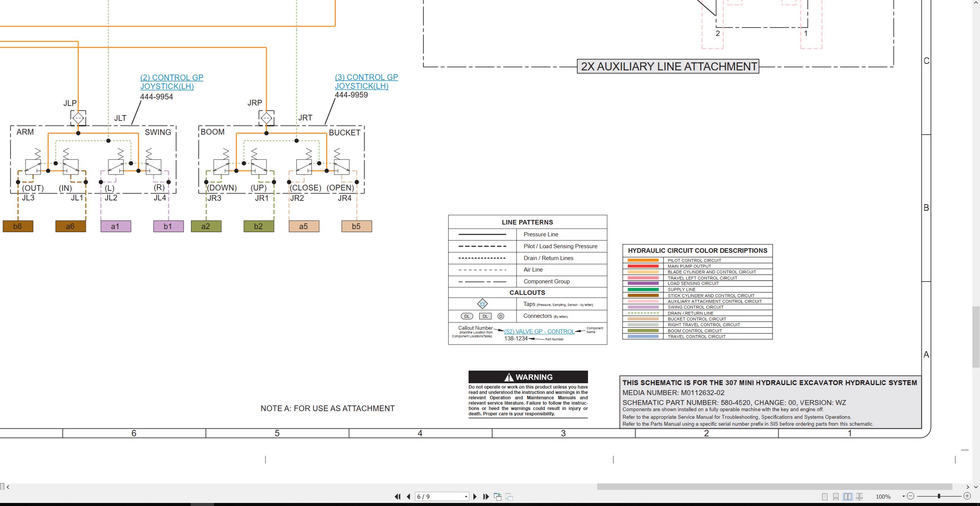Click the MEDIA NUMBER: M0112632-02 text

[x=673, y=392]
